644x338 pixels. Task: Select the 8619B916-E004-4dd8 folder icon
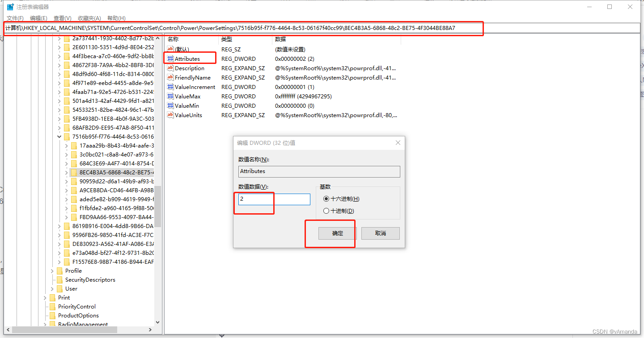67,226
